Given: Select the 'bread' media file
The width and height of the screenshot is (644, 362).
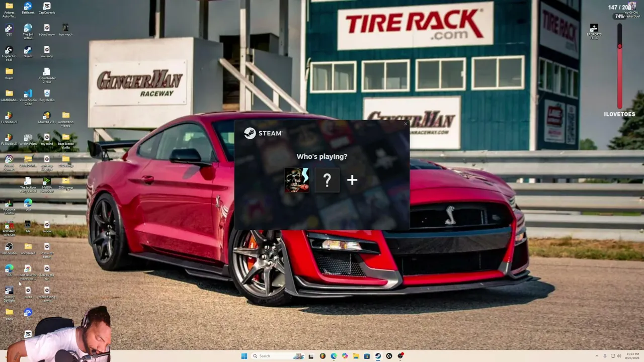Looking at the screenshot, I should (28, 293).
